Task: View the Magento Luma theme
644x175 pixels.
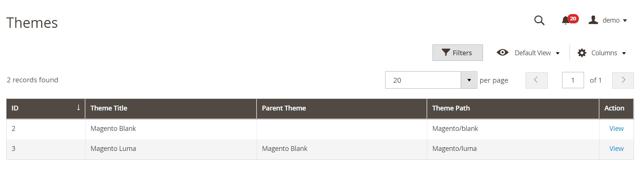Action: (x=616, y=149)
